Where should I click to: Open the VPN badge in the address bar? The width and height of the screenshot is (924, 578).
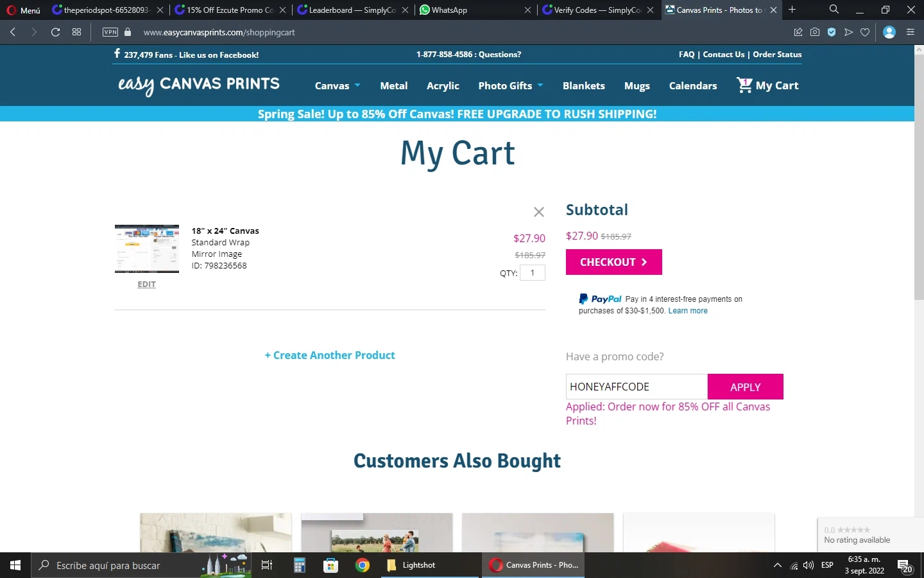(110, 32)
